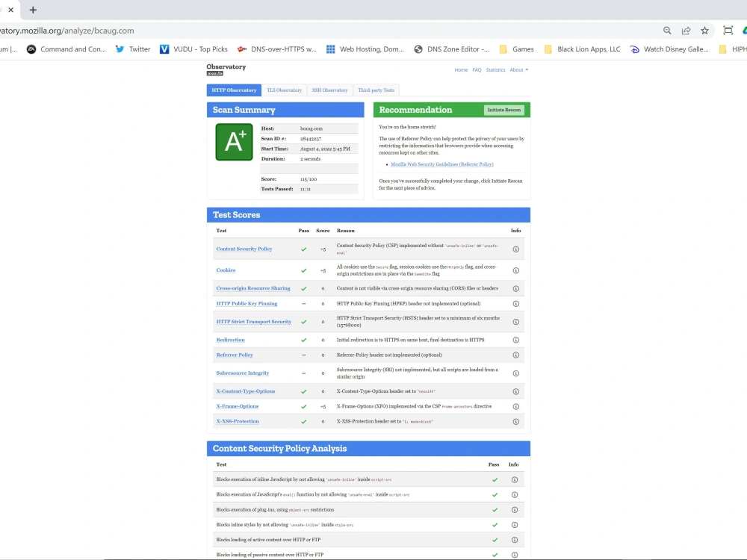Open new browser tab with plus icon
This screenshot has height=560, width=747.
33,10
